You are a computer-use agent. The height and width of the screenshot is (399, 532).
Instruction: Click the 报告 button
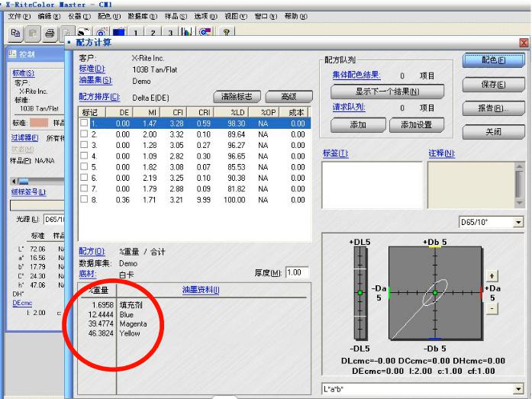pyautogui.click(x=494, y=108)
